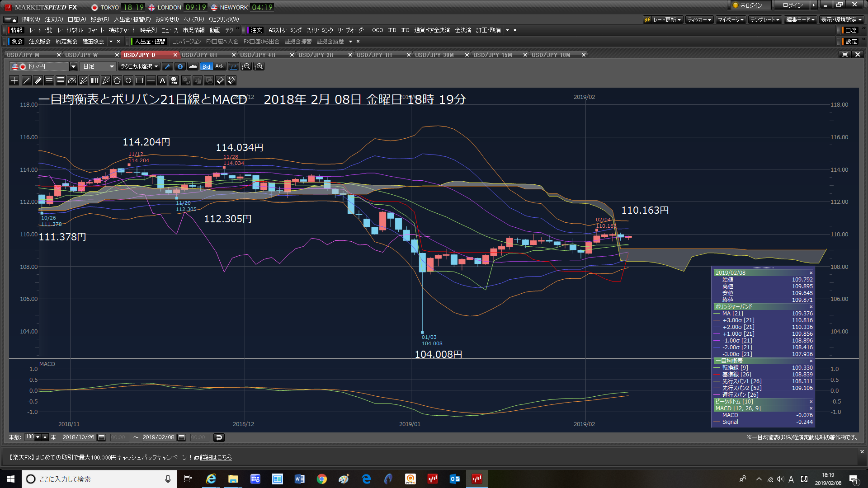This screenshot has height=488, width=868.
Task: Switch to the USD/JPY W chart tab
Action: pos(81,55)
